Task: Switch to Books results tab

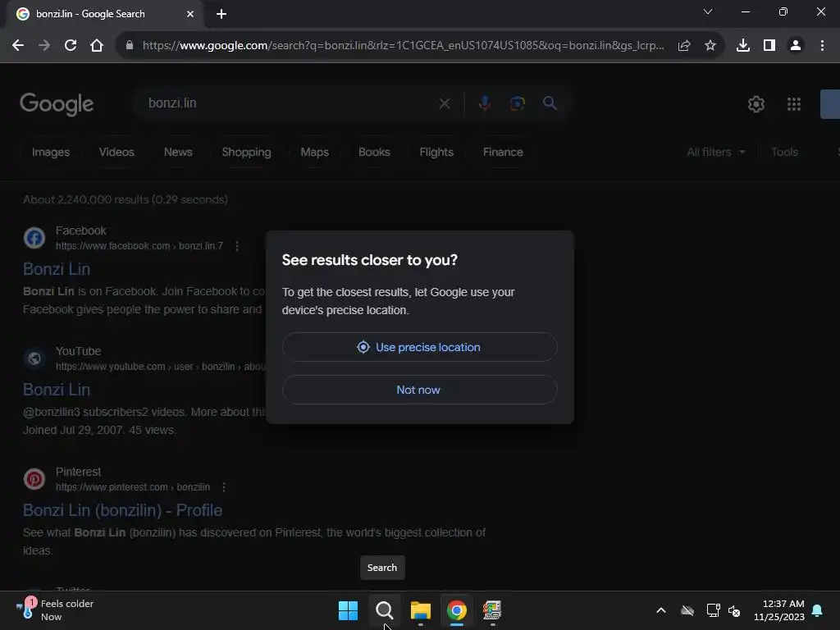Action: (374, 152)
